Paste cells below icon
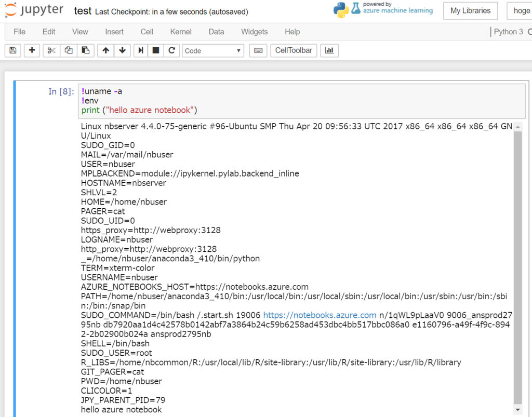Image resolution: width=532 pixels, height=417 pixels. click(86, 50)
